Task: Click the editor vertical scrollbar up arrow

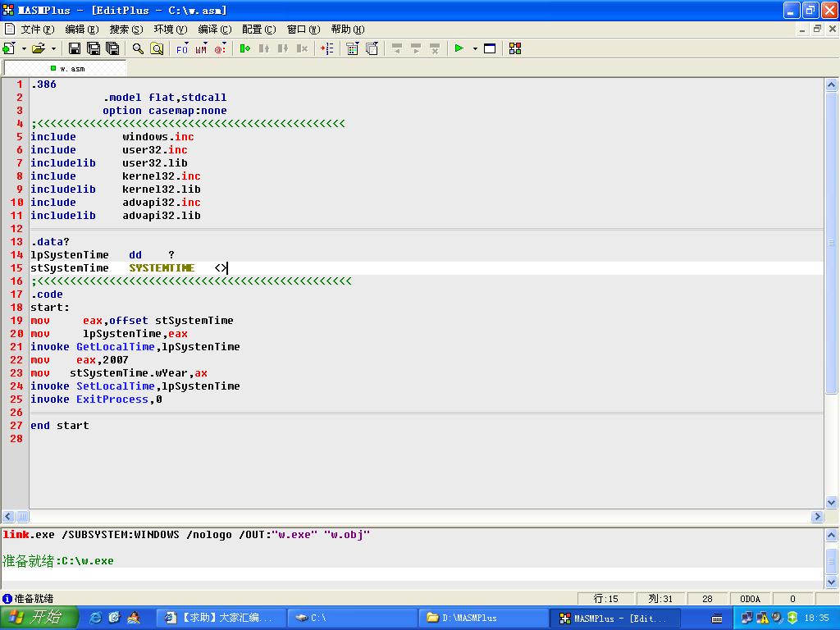Action: pos(831,84)
